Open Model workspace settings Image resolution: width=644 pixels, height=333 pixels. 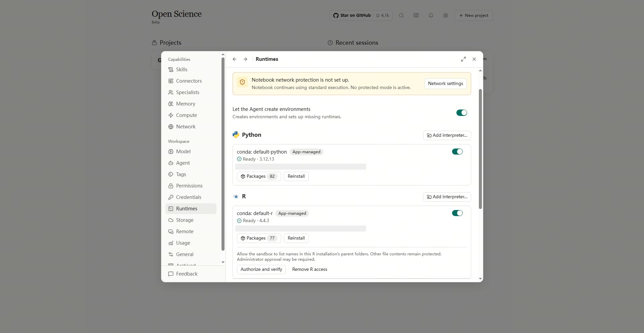pos(191,152)
